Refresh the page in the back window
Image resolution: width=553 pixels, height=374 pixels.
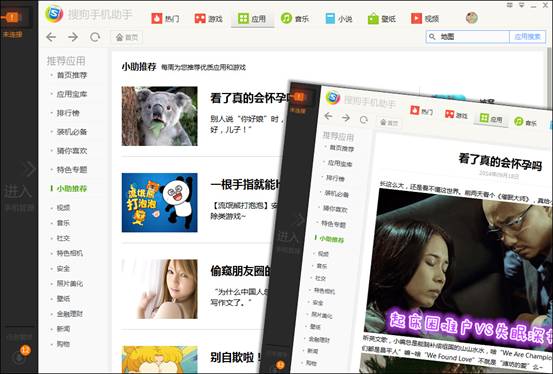click(95, 37)
